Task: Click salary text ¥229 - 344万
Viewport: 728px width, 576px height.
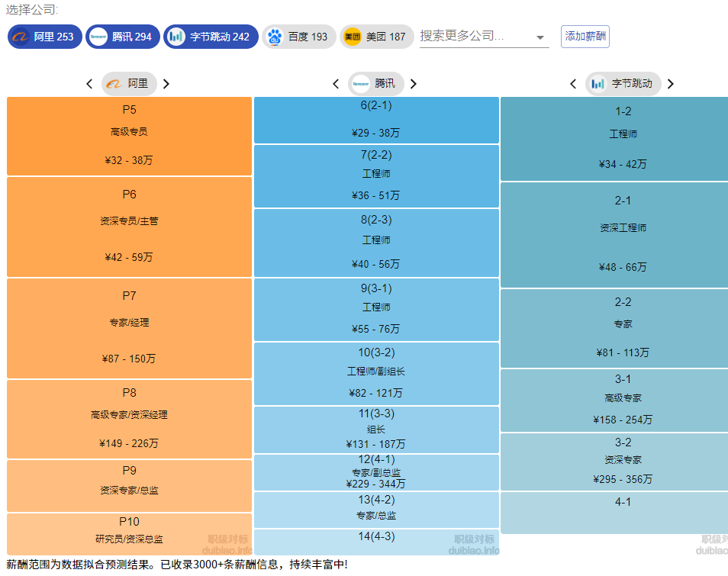Action: coord(375,484)
